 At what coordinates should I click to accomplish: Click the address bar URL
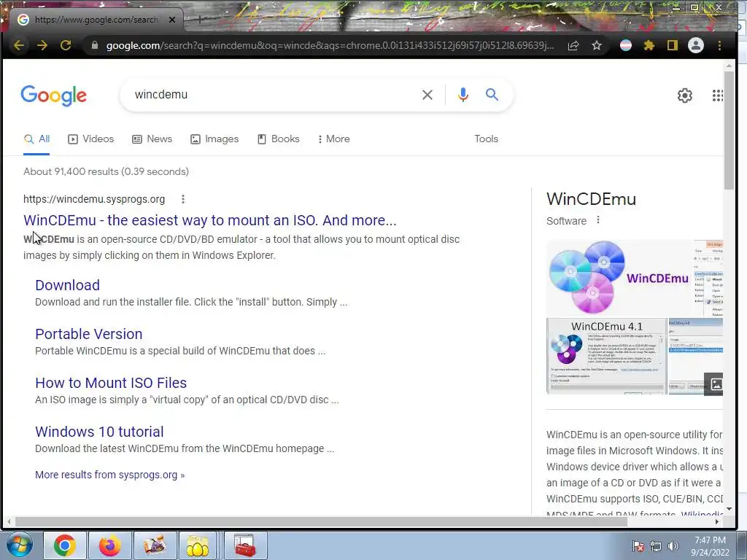330,45
